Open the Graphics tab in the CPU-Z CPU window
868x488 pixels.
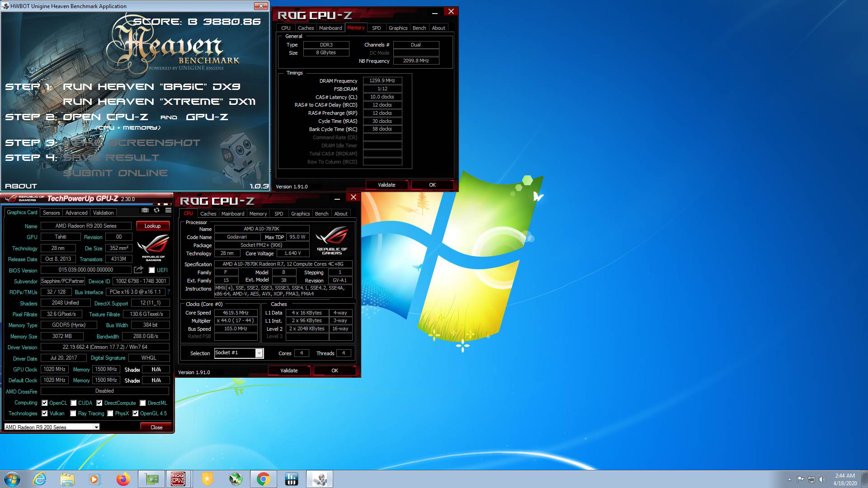point(300,214)
